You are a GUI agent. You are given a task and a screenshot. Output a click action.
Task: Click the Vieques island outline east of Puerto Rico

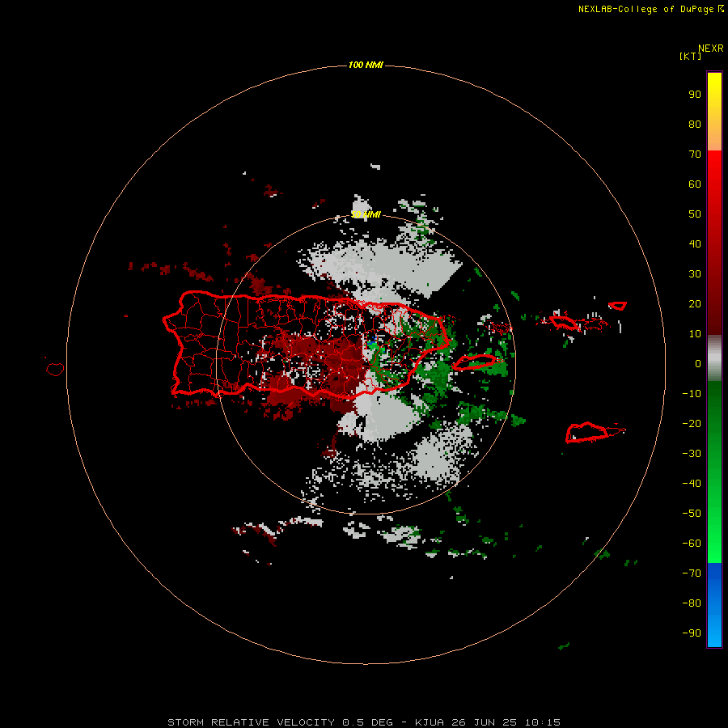point(475,362)
